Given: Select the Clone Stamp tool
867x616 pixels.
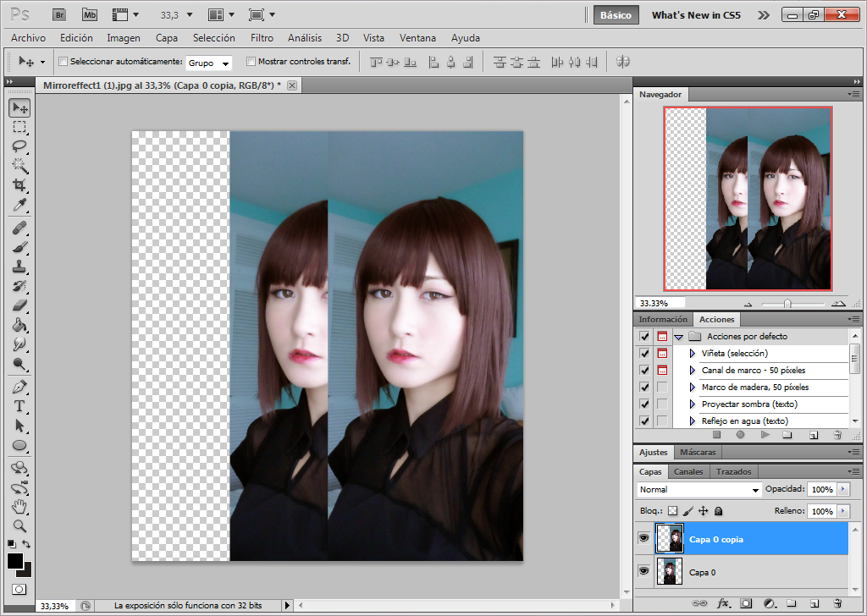Looking at the screenshot, I should 19,266.
